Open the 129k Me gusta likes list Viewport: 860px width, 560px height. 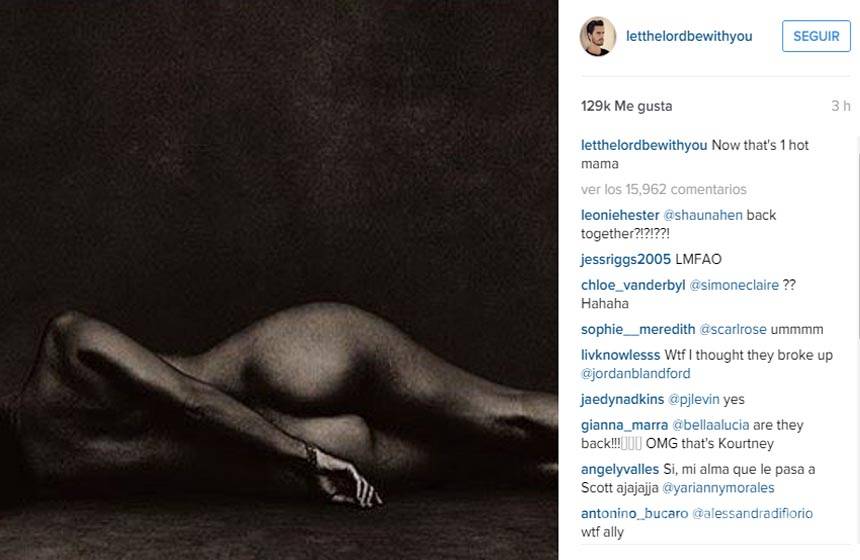626,106
